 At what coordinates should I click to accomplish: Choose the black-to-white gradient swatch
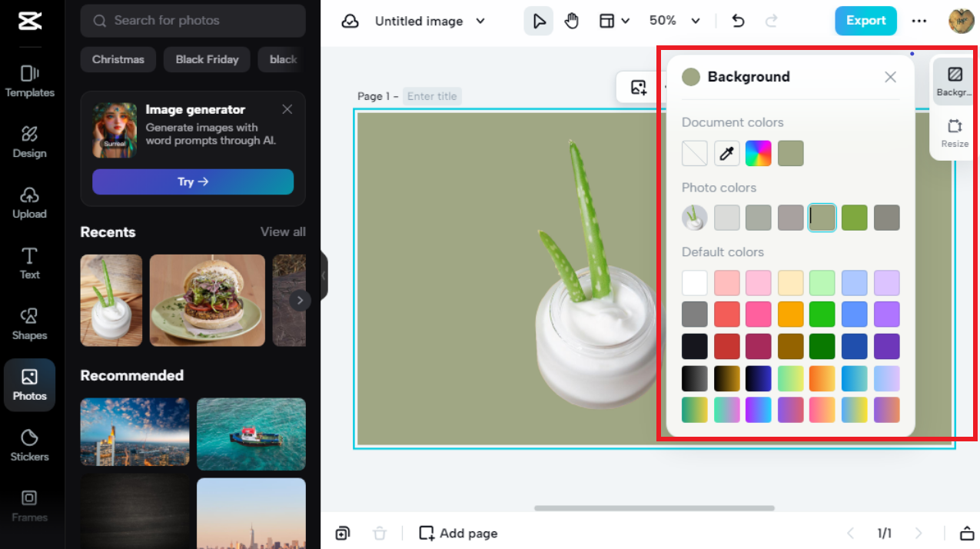coord(695,378)
